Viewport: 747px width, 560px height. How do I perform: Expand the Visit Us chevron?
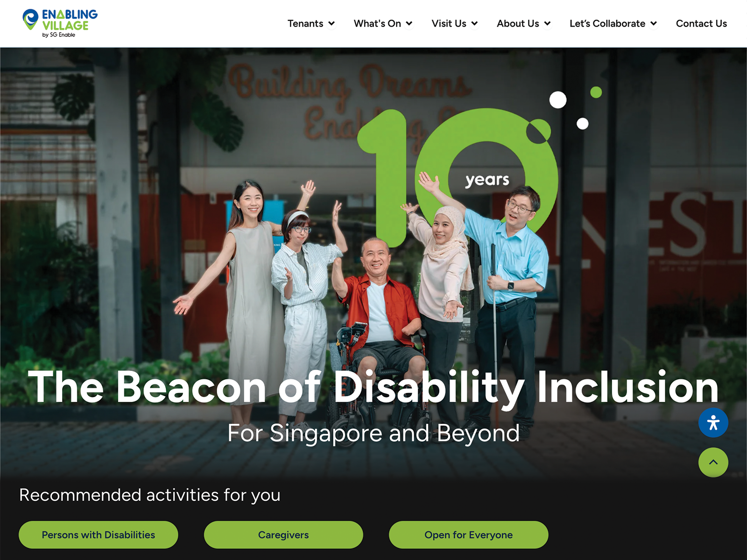474,24
